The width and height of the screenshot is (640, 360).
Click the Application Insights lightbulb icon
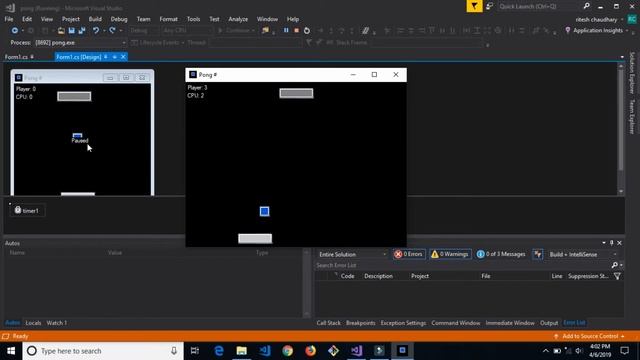coord(568,31)
